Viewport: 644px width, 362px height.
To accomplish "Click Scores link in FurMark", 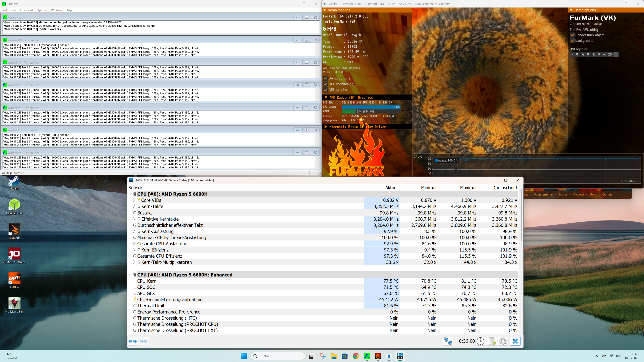I will point(563,194).
